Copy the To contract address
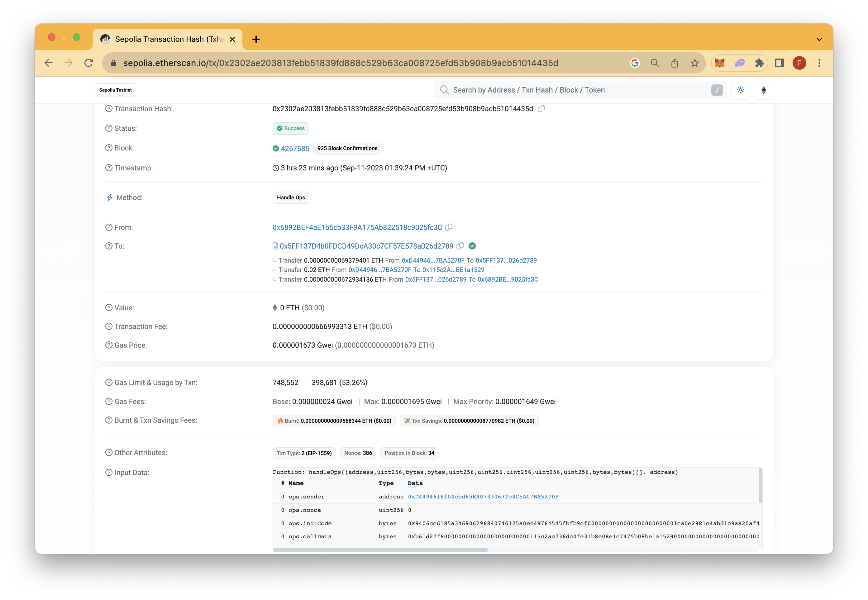This screenshot has width=868, height=600. pyautogui.click(x=460, y=246)
